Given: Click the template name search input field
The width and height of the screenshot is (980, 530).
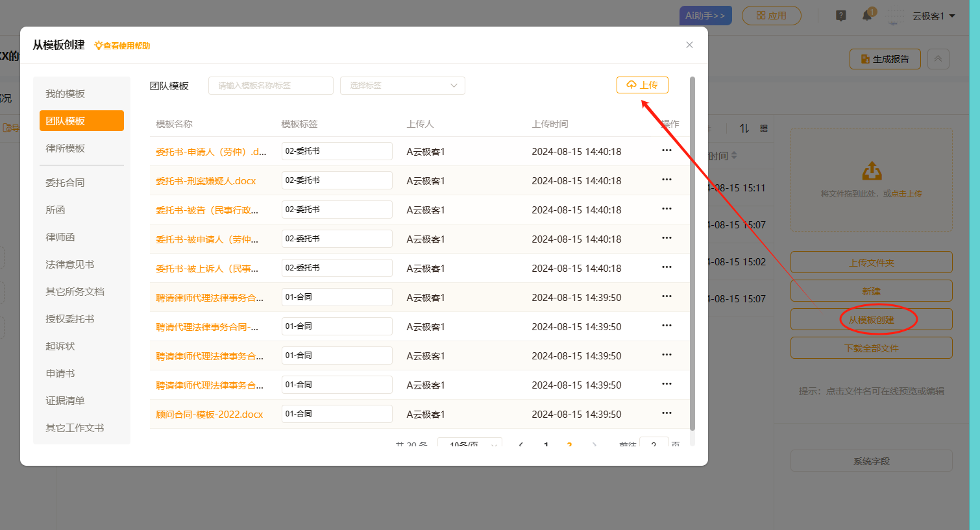Looking at the screenshot, I should pyautogui.click(x=271, y=86).
